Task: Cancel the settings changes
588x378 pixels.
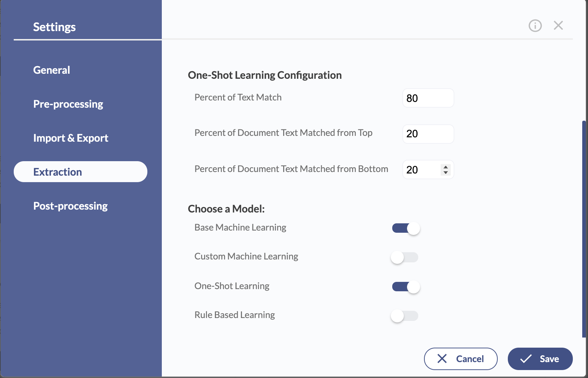Action: click(461, 359)
